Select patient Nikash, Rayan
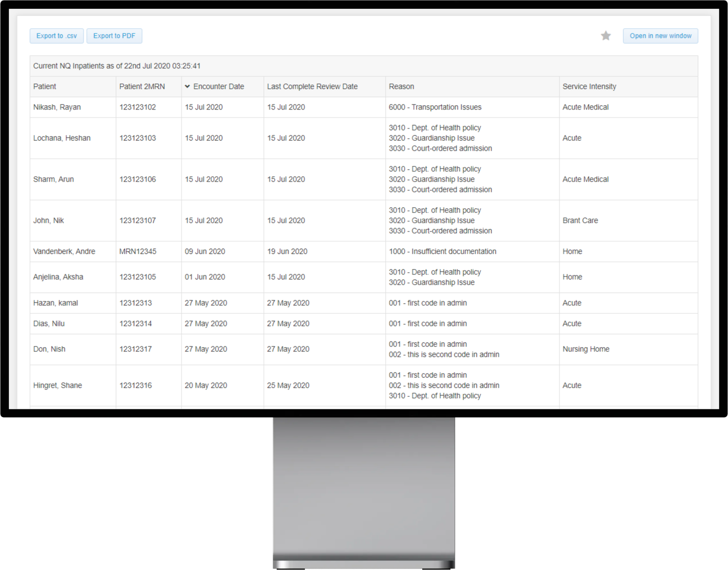Viewport: 728px width, 570px height. pyautogui.click(x=57, y=107)
